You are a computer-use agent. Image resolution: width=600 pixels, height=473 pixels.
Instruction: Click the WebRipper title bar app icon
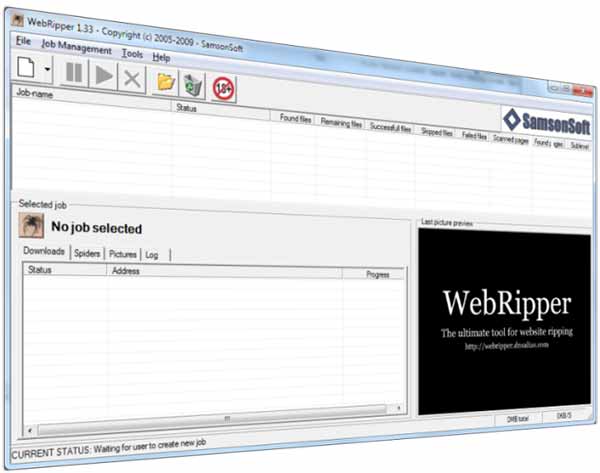click(17, 20)
